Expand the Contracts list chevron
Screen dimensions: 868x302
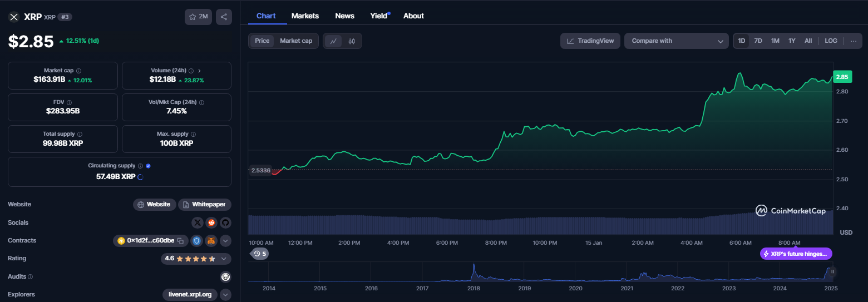(225, 241)
